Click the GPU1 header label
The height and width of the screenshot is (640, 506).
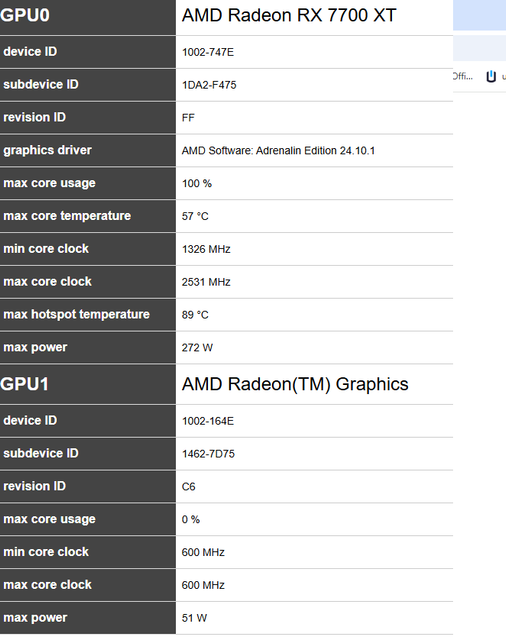pyautogui.click(x=24, y=384)
